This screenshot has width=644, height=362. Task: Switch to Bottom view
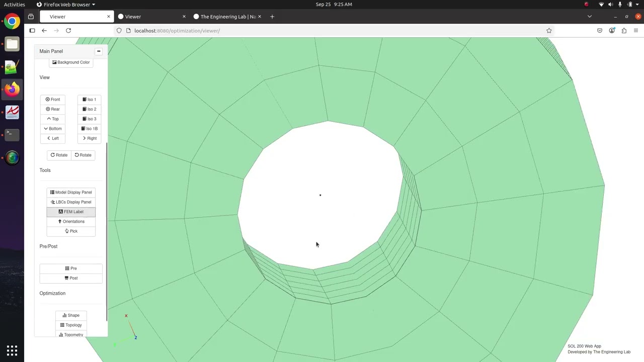(53, 129)
